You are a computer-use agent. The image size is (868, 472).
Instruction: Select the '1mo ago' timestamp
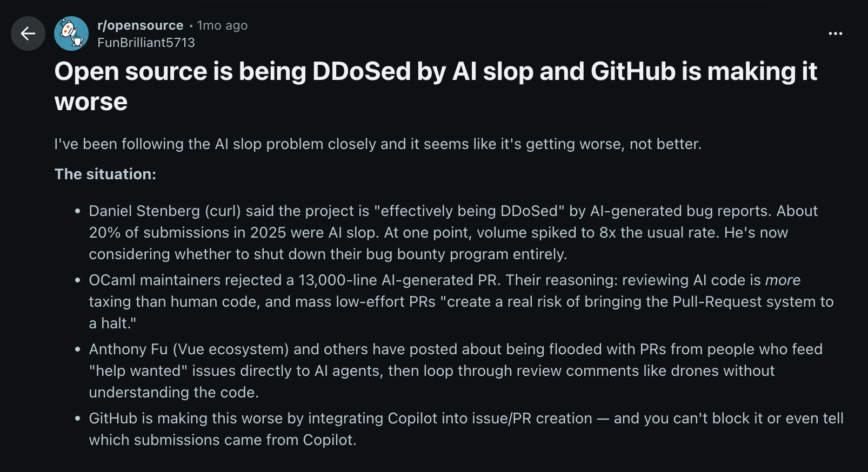222,25
